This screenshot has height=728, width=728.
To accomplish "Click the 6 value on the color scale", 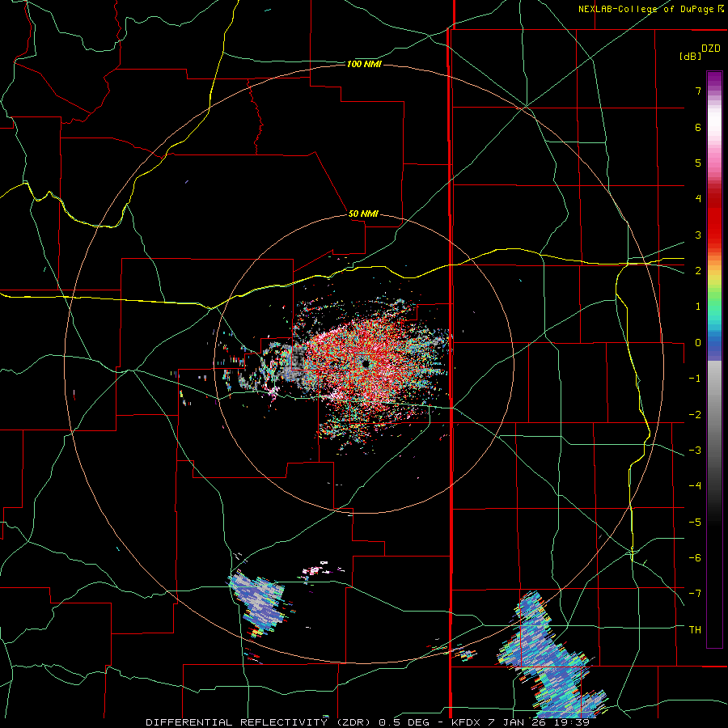I will pyautogui.click(x=698, y=127).
